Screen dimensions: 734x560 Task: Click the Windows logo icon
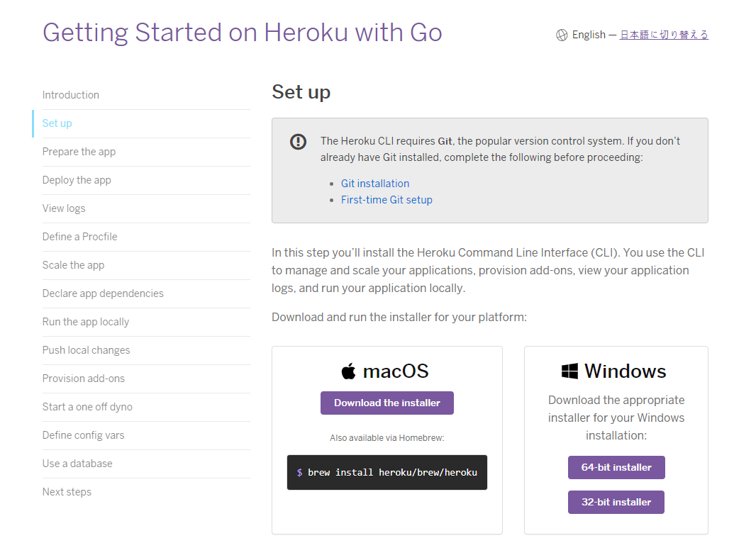[x=569, y=371]
